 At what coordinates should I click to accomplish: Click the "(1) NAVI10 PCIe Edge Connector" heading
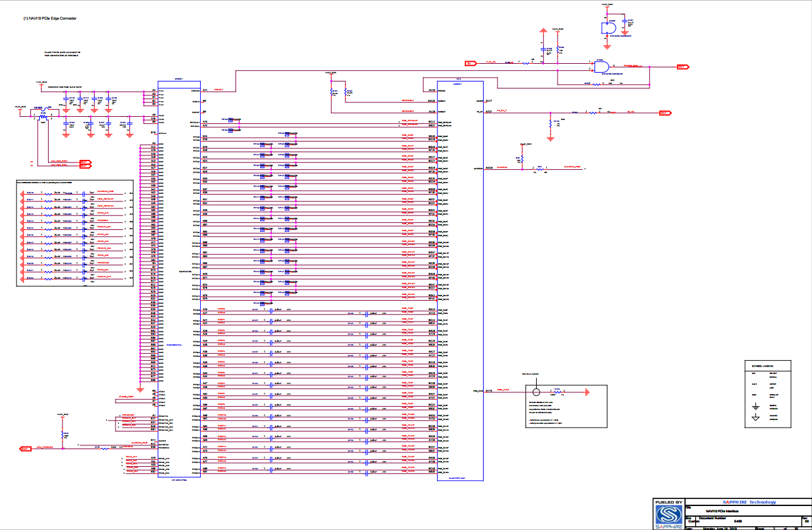coord(50,19)
